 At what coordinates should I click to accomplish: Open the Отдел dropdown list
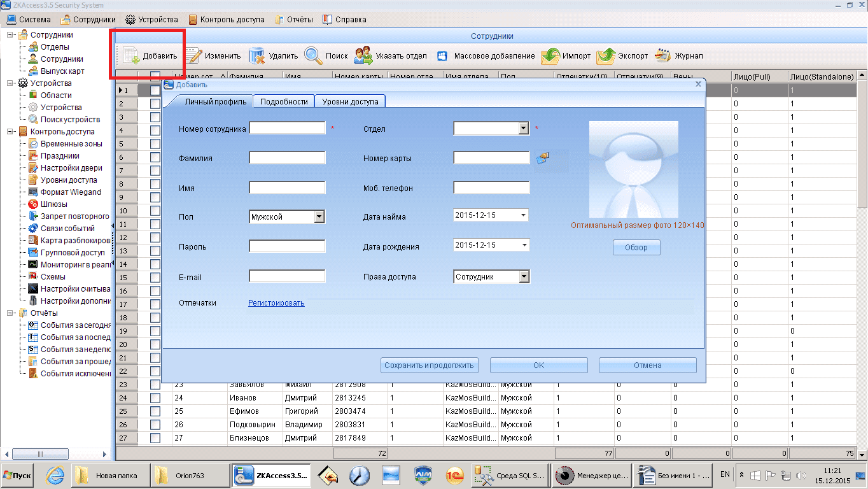pos(523,129)
